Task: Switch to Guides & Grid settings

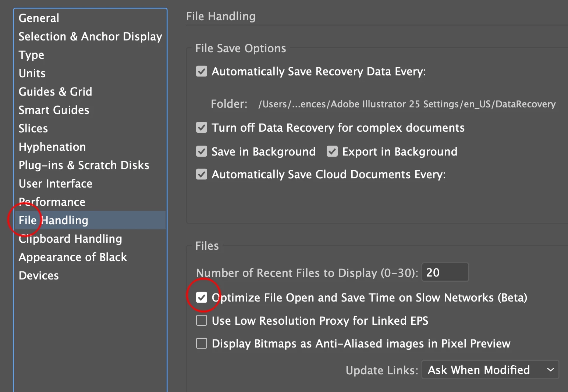Action: click(x=56, y=92)
